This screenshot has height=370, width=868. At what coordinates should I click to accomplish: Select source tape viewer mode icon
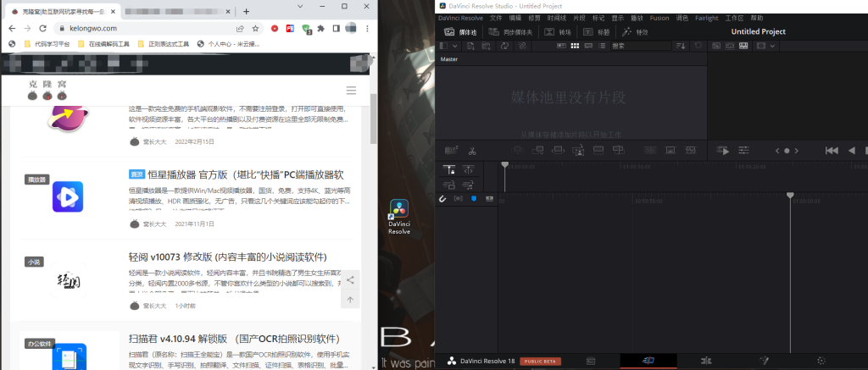[730, 46]
